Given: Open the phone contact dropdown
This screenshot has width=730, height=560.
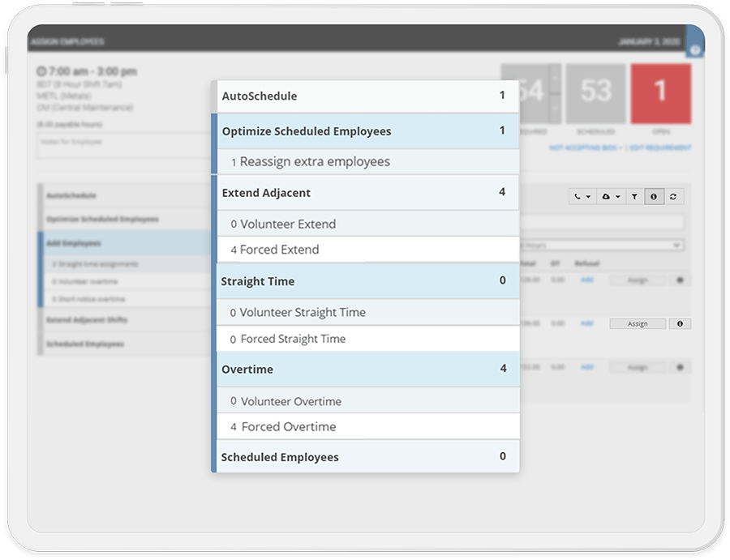Looking at the screenshot, I should (582, 196).
